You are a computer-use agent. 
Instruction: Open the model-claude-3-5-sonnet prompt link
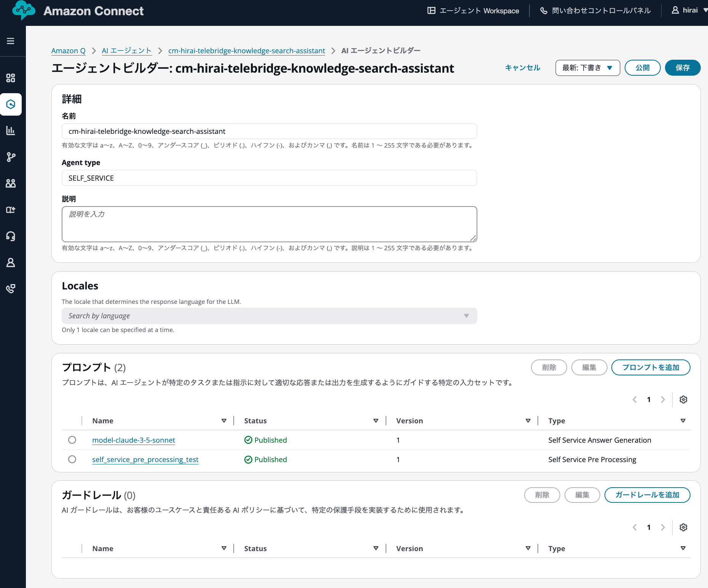click(134, 440)
